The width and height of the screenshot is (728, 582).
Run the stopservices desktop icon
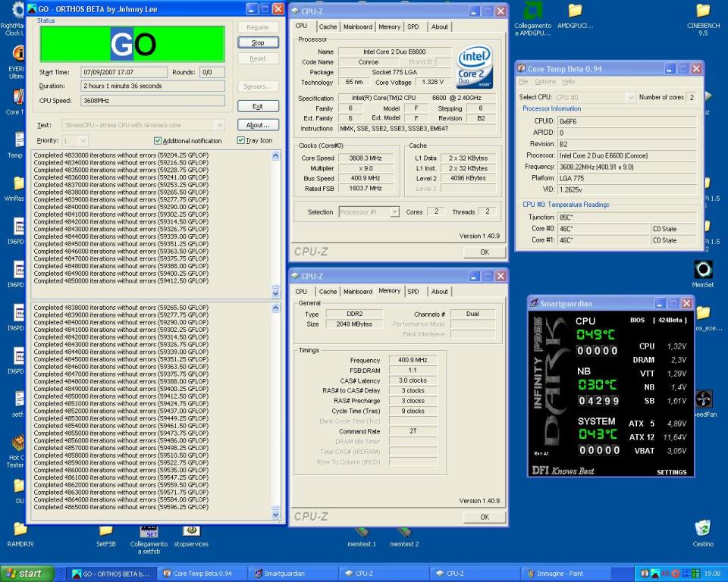tap(191, 536)
